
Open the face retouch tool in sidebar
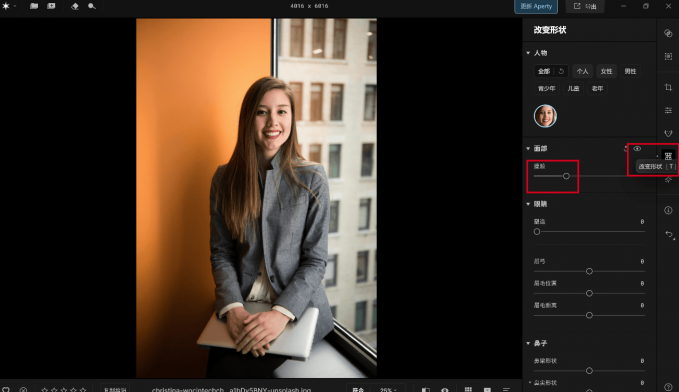coord(668,133)
